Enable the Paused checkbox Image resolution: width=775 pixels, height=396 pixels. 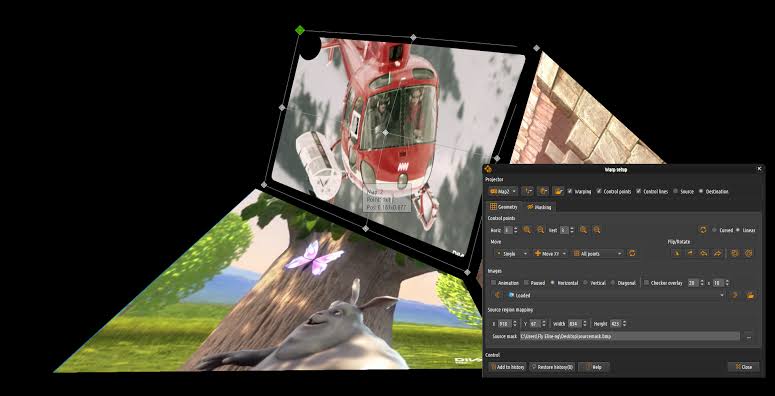pos(526,283)
